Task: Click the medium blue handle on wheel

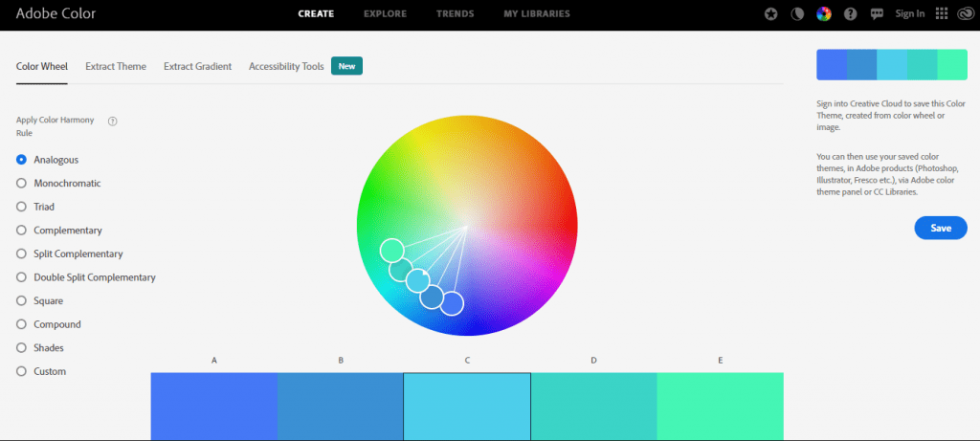Action: click(x=432, y=298)
